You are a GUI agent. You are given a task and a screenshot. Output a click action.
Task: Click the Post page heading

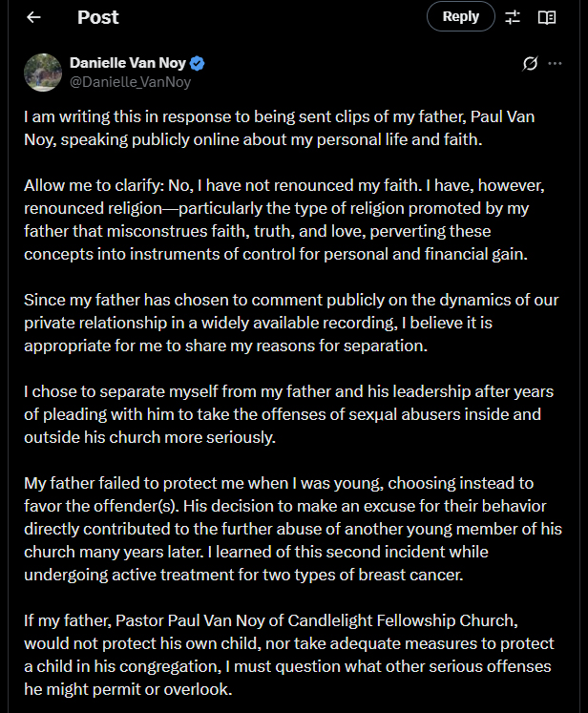click(x=97, y=17)
